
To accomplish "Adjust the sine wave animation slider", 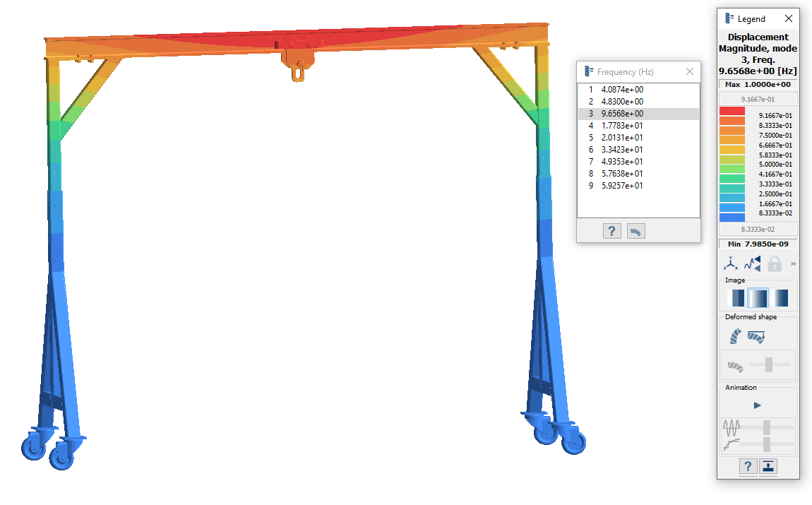I will click(x=767, y=427).
